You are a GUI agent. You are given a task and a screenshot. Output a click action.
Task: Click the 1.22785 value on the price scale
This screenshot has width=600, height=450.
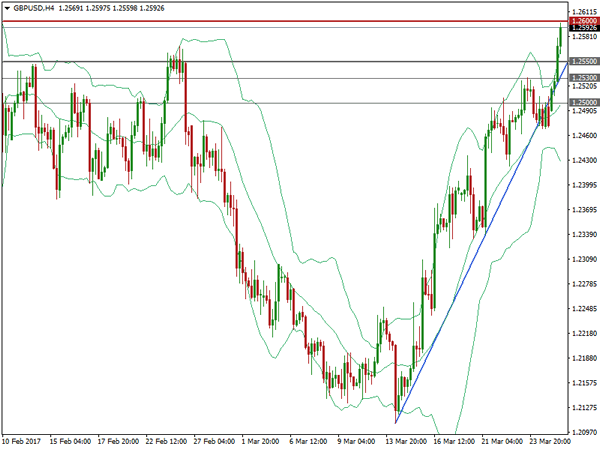point(585,284)
